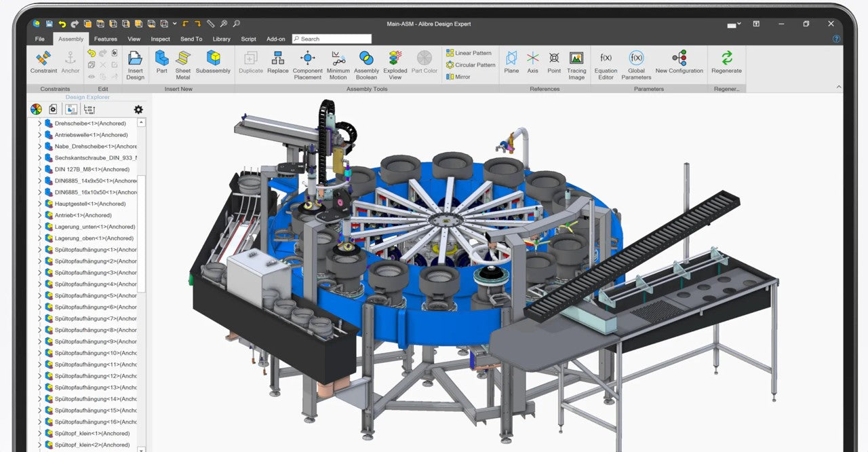Toggle the Design Explorer panel view button
868x452 pixels.
(71, 109)
